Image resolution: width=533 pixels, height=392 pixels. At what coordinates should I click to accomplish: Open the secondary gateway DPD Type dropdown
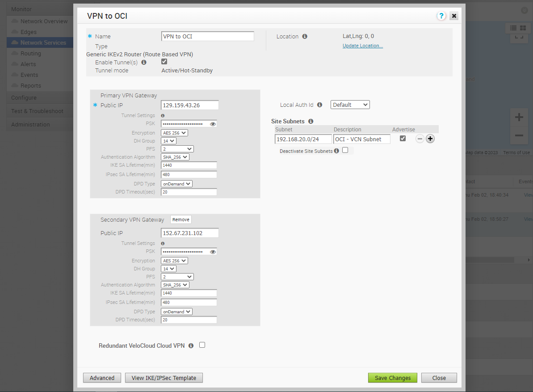tap(177, 312)
